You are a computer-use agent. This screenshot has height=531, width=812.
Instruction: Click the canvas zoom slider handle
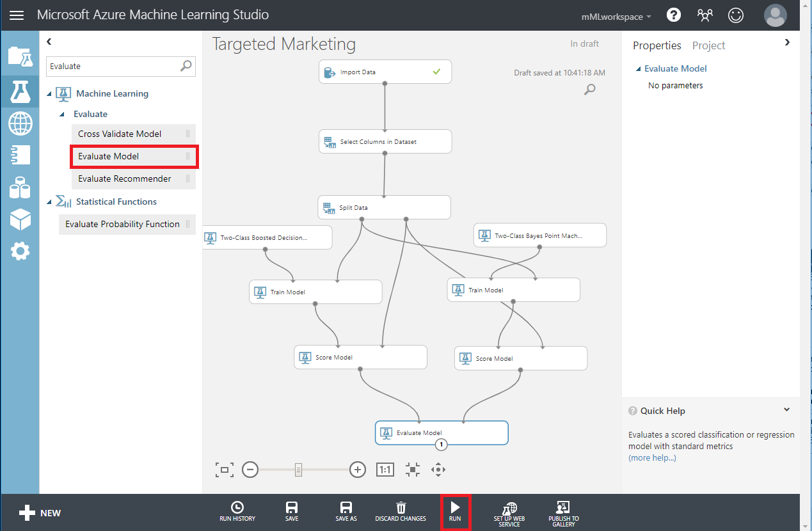pyautogui.click(x=298, y=470)
